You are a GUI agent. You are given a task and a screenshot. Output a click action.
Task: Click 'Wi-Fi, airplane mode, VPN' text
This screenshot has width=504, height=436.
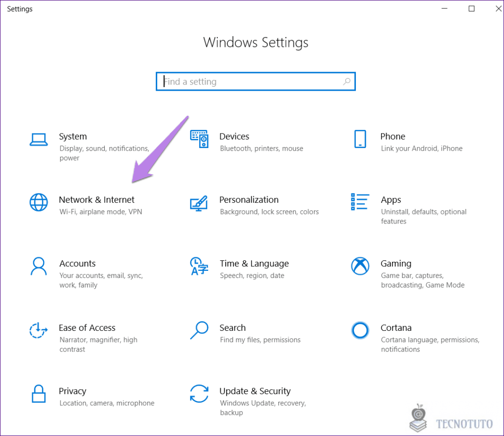coord(101,212)
